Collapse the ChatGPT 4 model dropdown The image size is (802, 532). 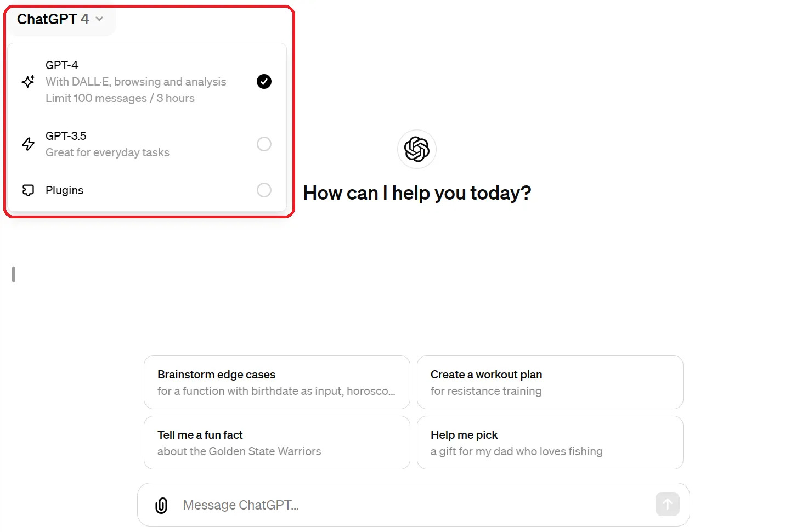coord(53,19)
